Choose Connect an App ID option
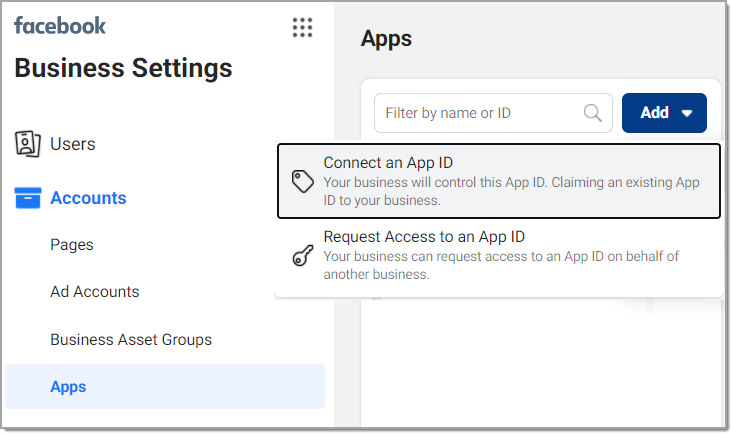 point(499,181)
